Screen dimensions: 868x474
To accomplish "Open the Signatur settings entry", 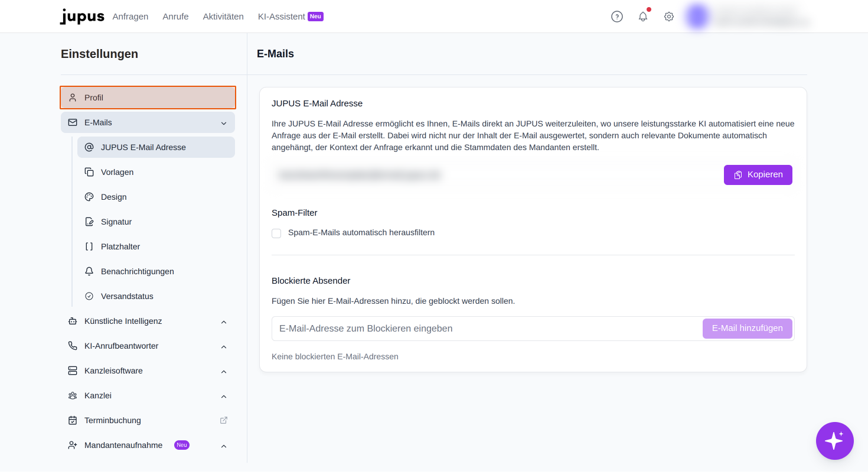I will (x=156, y=222).
